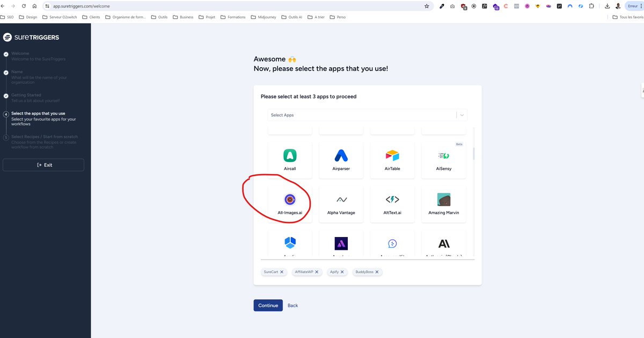This screenshot has height=338, width=644.
Task: Pick the AltText.ai app
Action: pyautogui.click(x=392, y=204)
